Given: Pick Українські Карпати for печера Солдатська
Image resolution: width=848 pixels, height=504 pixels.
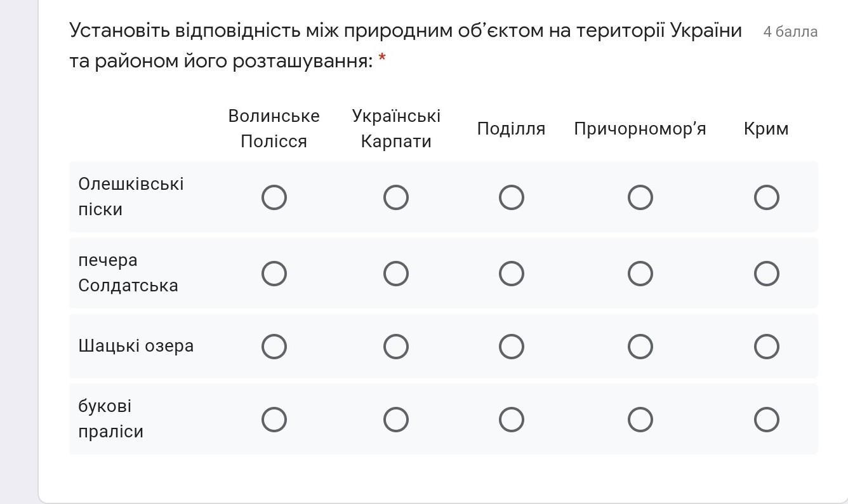Looking at the screenshot, I should pos(396,274).
